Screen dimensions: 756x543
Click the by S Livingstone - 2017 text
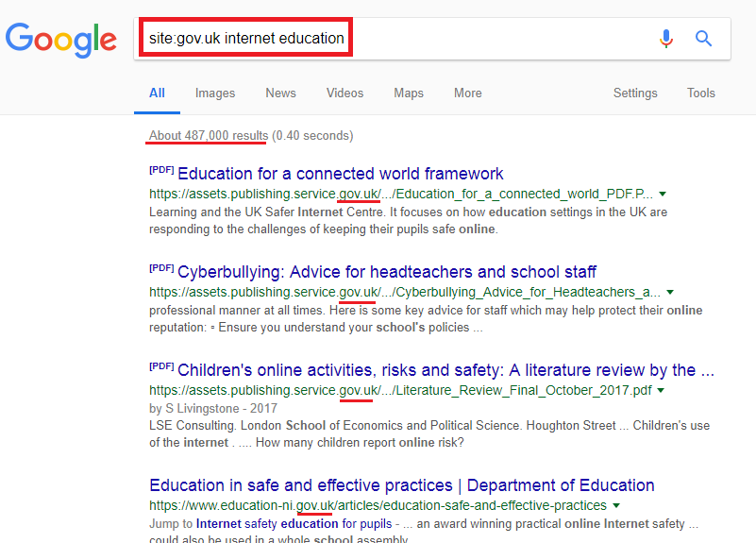coord(213,409)
